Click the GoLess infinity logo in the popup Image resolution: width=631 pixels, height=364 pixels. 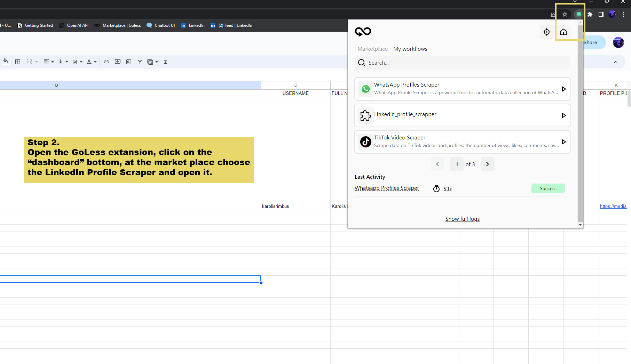363,32
